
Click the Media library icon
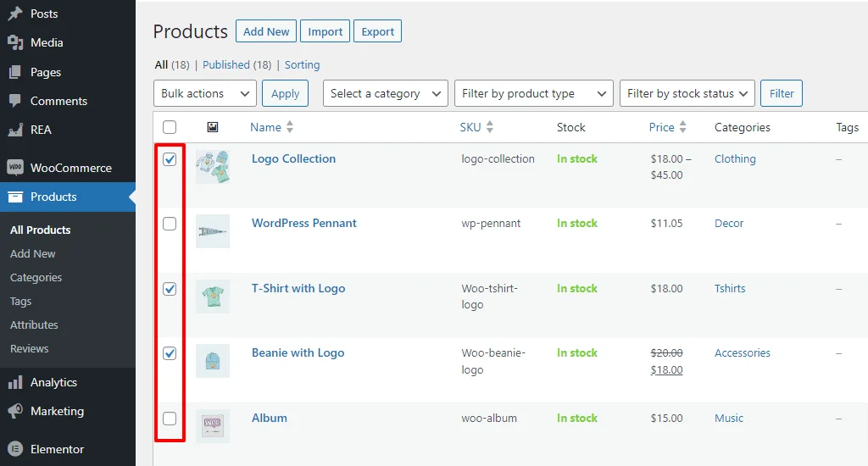[x=15, y=42]
